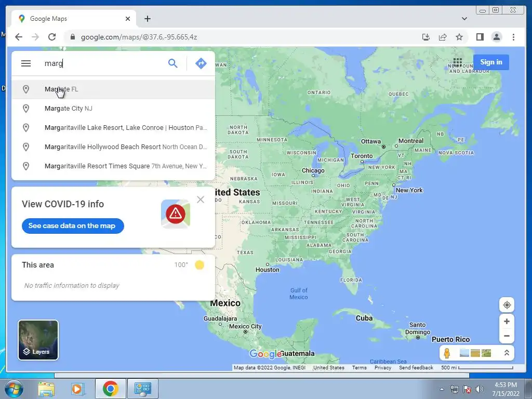This screenshot has height=399, width=532.
Task: Bookmark the page with the star icon
Action: pyautogui.click(x=459, y=37)
